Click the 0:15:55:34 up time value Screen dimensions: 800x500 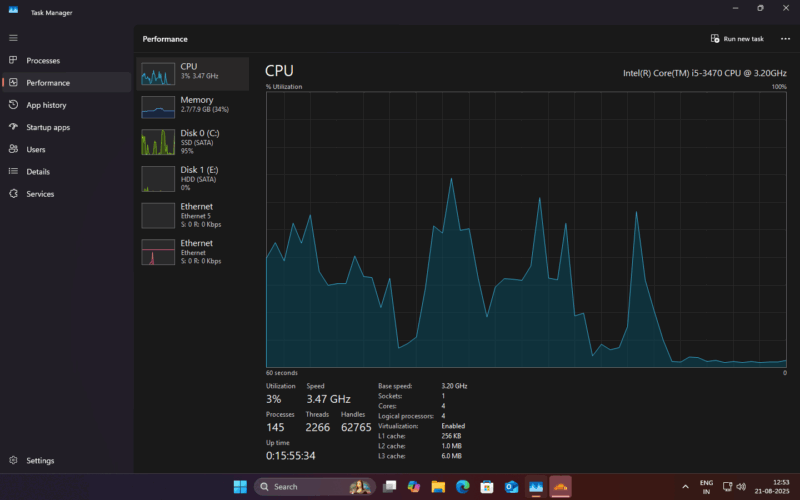290,456
